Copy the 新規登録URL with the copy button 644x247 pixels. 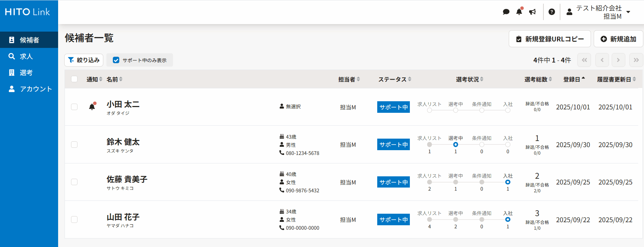(550, 39)
